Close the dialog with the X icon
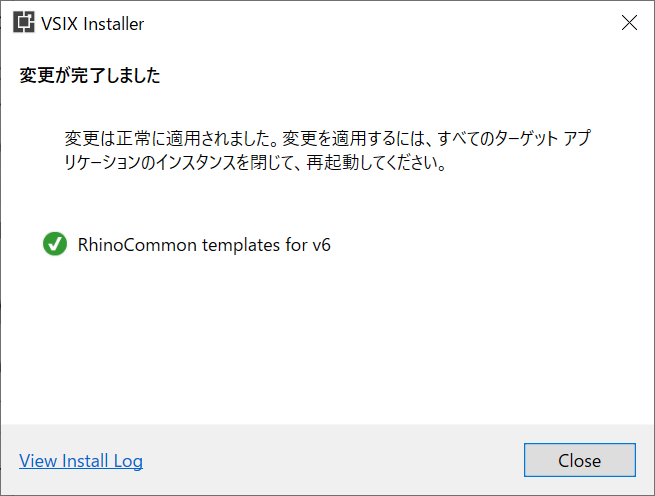The image size is (655, 496). (629, 23)
